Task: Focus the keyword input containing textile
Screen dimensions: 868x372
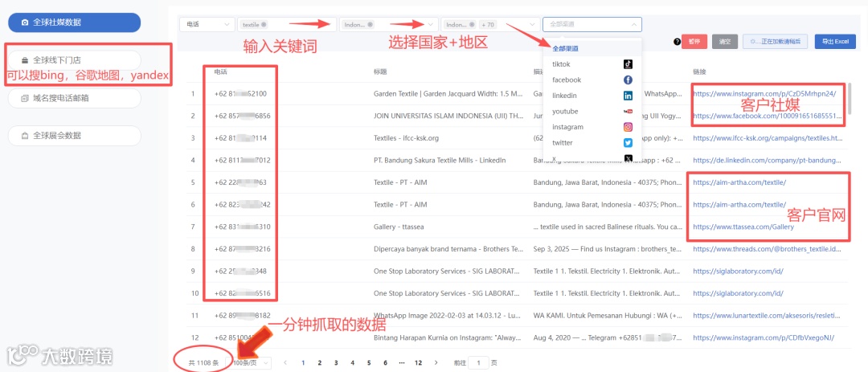Action: point(287,24)
